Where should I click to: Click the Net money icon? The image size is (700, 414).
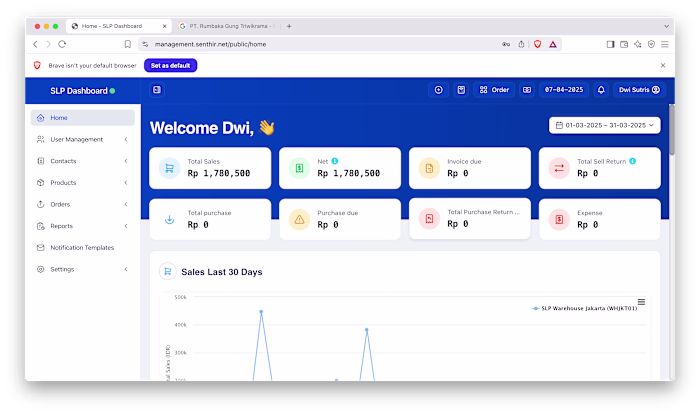click(x=300, y=168)
